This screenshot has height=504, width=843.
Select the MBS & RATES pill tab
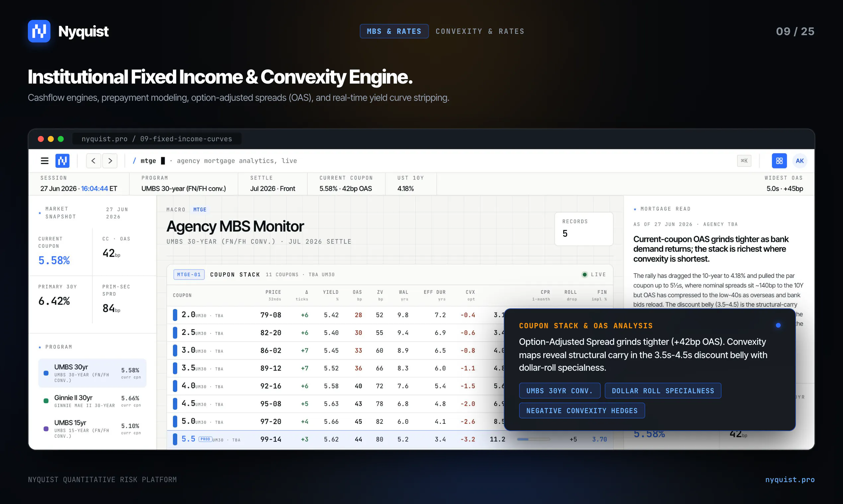[394, 31]
